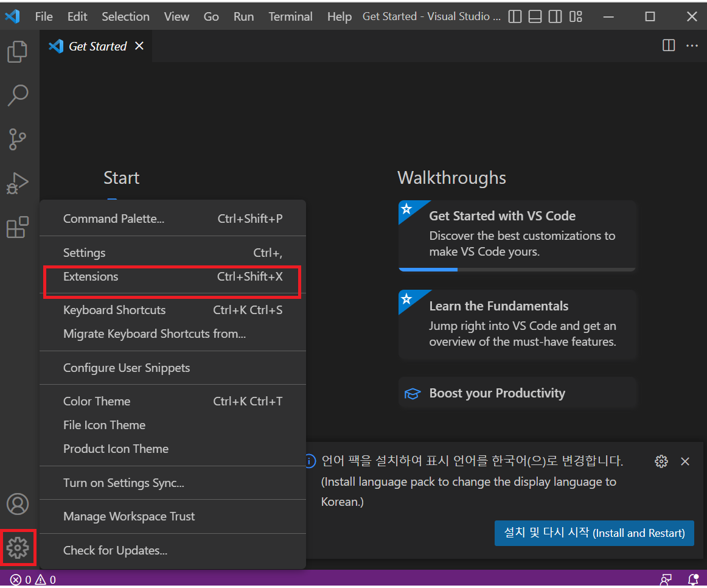Open the Search view icon
Image resolution: width=707 pixels, height=588 pixels.
(x=18, y=95)
